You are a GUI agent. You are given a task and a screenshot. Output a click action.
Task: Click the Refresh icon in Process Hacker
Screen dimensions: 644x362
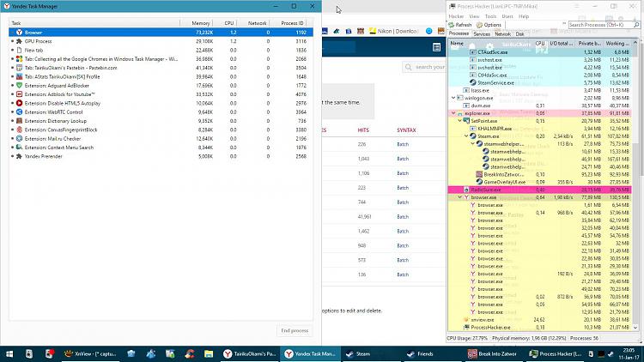[452, 25]
